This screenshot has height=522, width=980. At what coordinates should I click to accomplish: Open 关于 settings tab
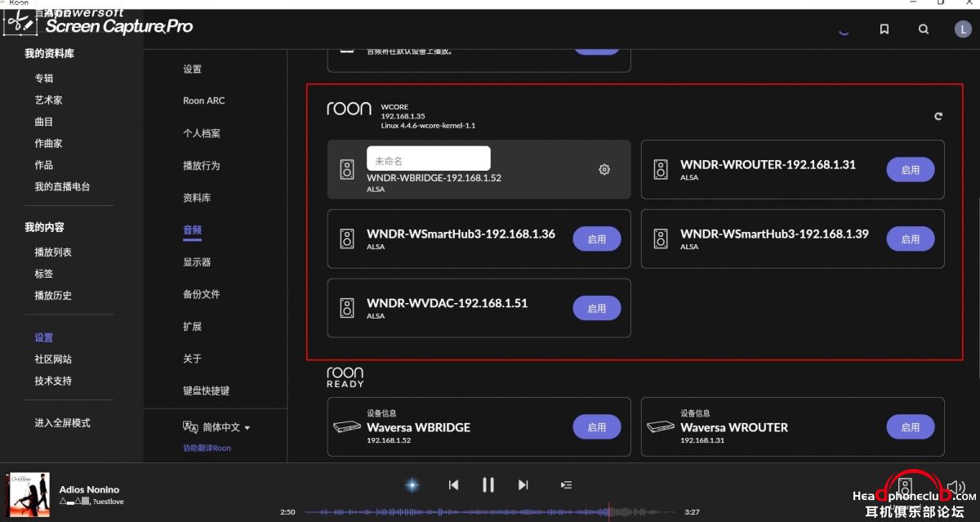[192, 359]
